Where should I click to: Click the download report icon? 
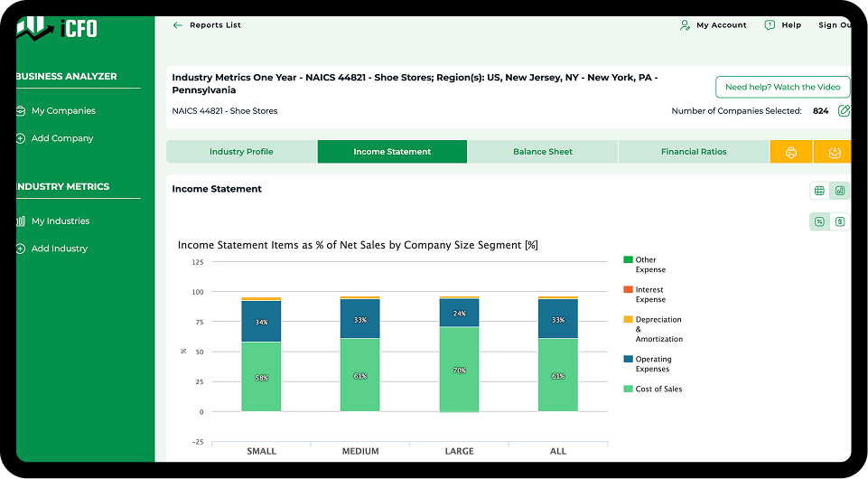835,152
